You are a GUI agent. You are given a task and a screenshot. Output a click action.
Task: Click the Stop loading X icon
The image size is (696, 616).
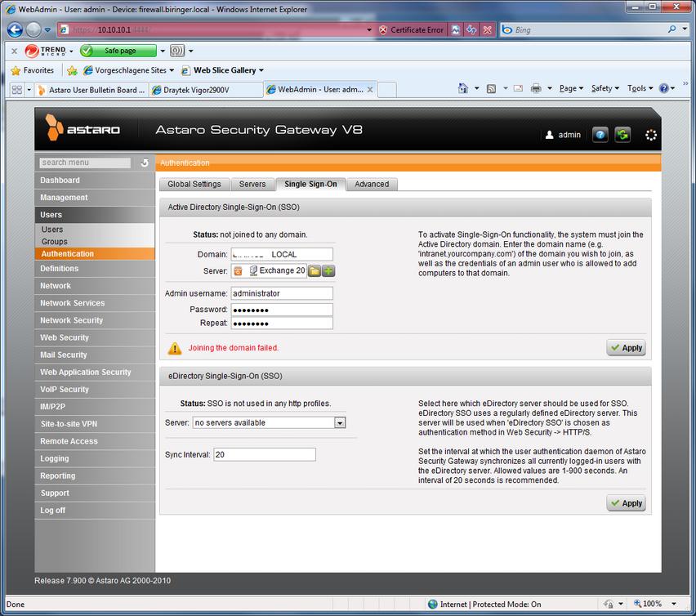point(488,29)
